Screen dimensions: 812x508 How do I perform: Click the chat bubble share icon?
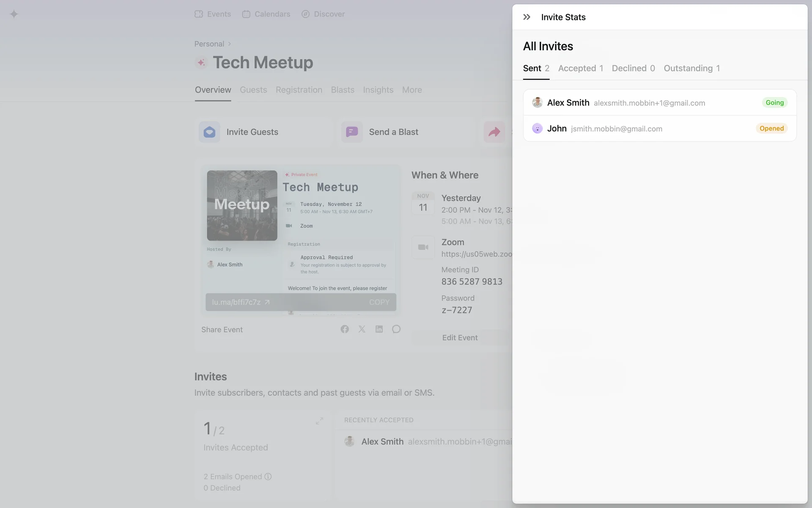[x=396, y=329]
